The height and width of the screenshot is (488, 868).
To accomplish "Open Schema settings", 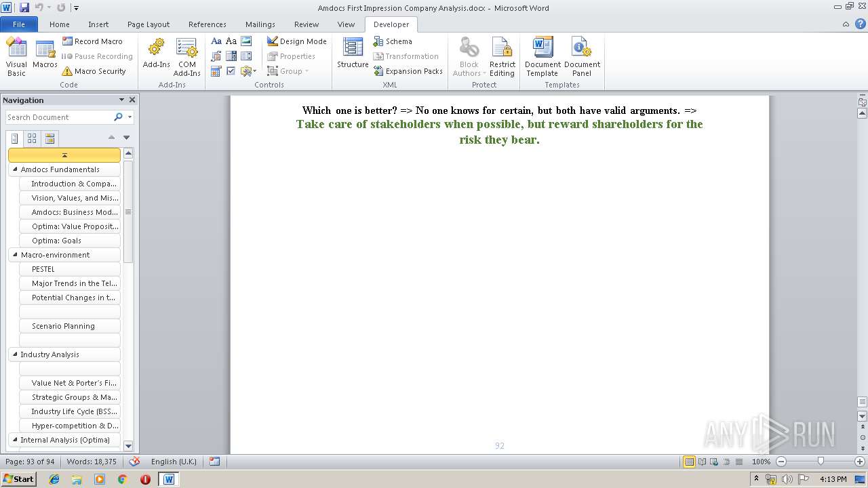I will [x=392, y=41].
